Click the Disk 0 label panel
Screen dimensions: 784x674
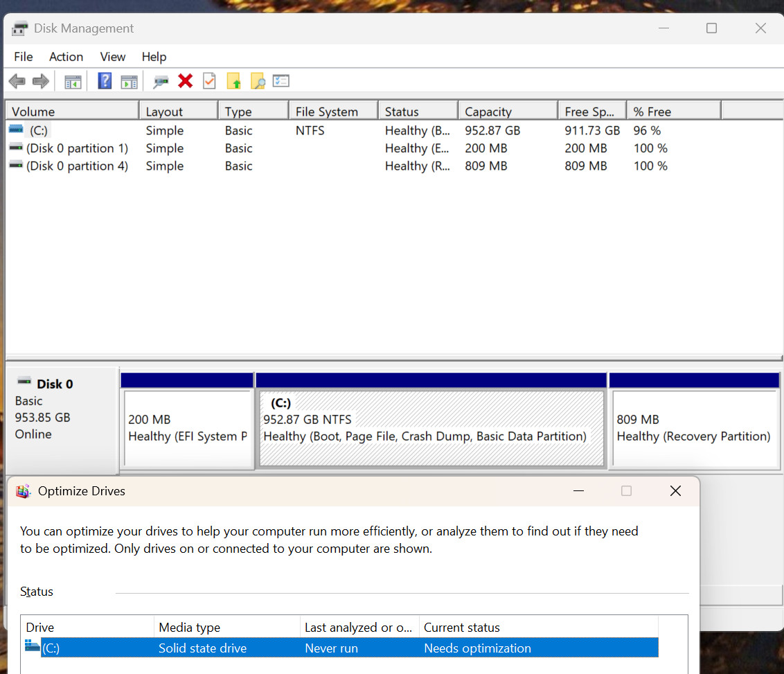coord(62,421)
